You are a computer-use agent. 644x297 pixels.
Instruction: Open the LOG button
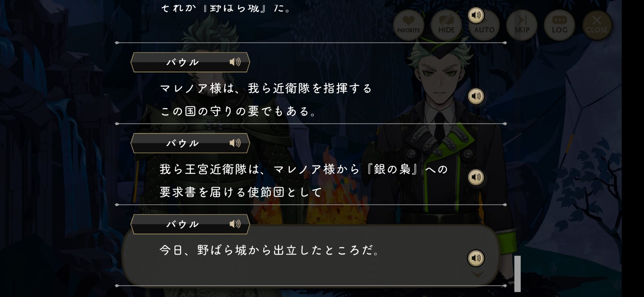coord(559,25)
